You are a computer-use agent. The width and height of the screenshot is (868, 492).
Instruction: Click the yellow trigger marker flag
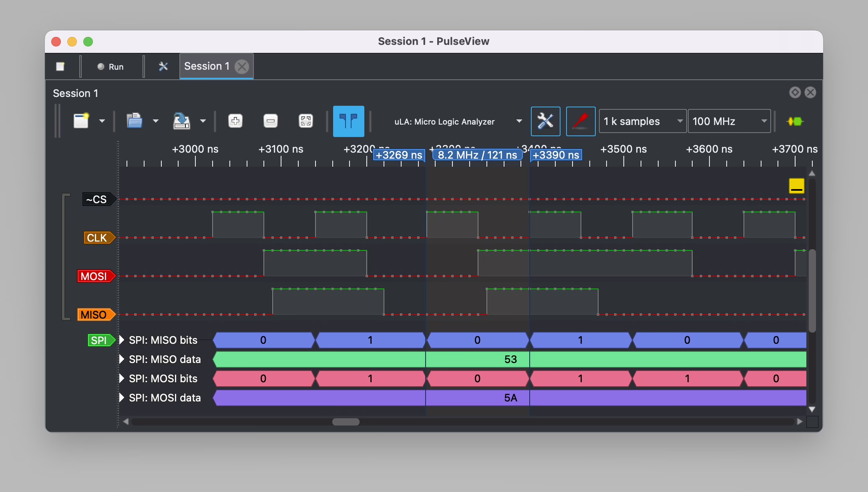tap(796, 186)
